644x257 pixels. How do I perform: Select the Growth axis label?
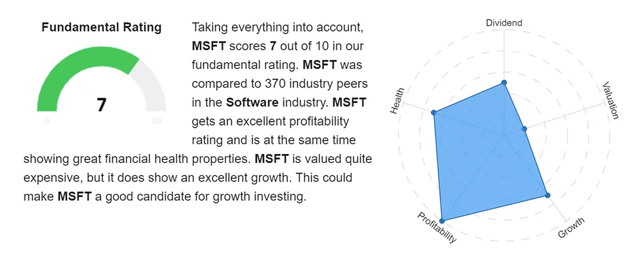point(571,228)
